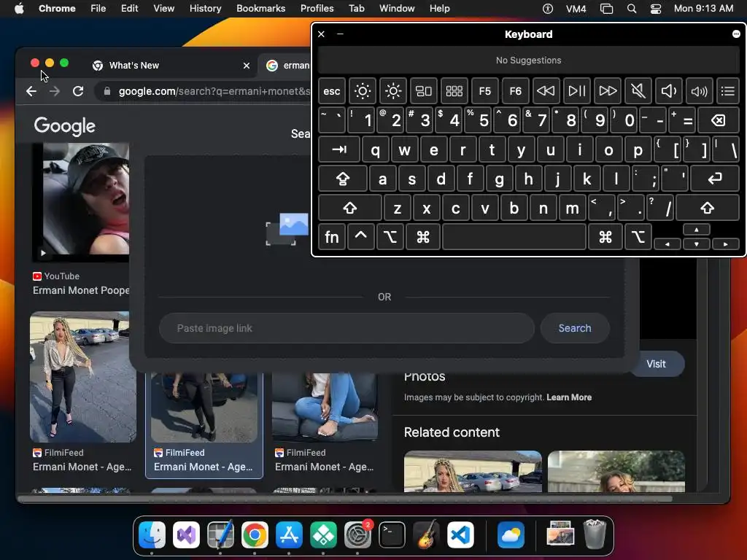Tap the brightness down key on keyboard

pos(362,91)
